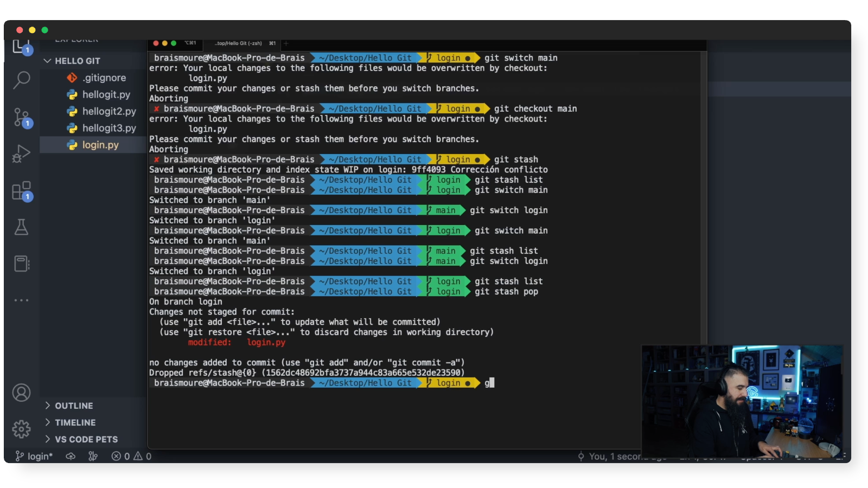Click the git icon next to .gitignore
Image resolution: width=868 pixels, height=488 pixels.
pos(72,78)
